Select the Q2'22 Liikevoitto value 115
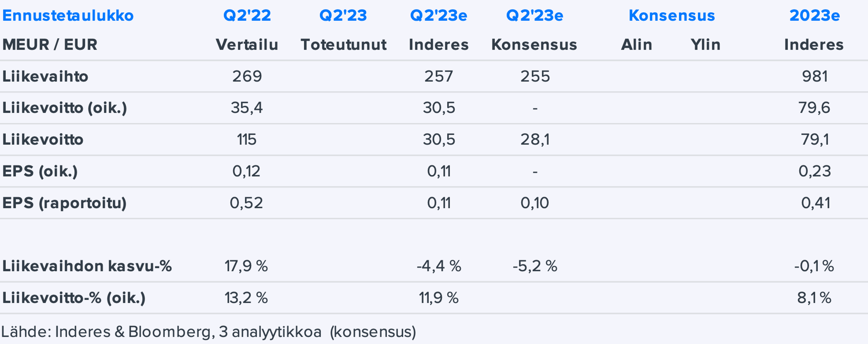868x344 pixels. pyautogui.click(x=247, y=140)
